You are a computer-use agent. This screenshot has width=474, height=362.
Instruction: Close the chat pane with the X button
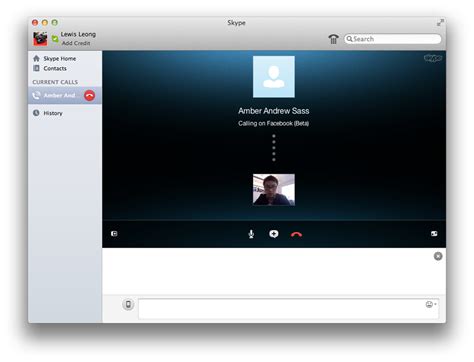(438, 256)
